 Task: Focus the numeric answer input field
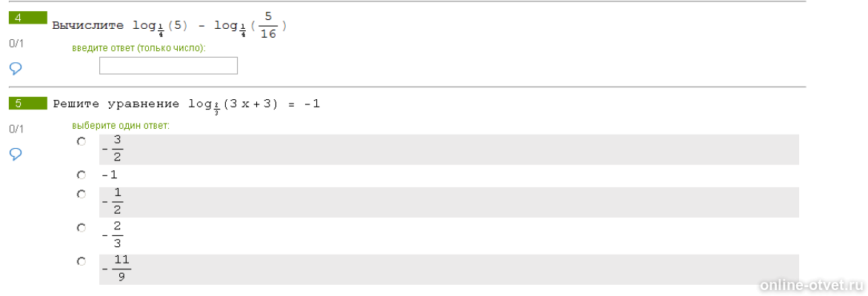tap(168, 65)
